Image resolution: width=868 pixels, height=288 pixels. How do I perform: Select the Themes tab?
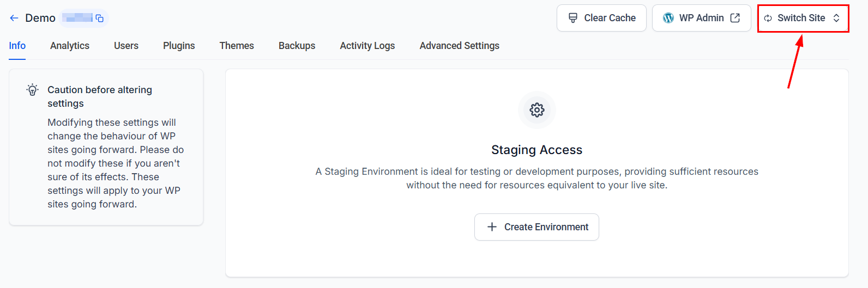[x=237, y=46]
